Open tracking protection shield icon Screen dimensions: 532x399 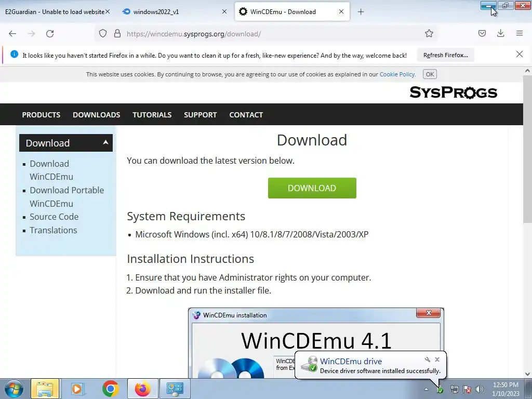pyautogui.click(x=103, y=34)
